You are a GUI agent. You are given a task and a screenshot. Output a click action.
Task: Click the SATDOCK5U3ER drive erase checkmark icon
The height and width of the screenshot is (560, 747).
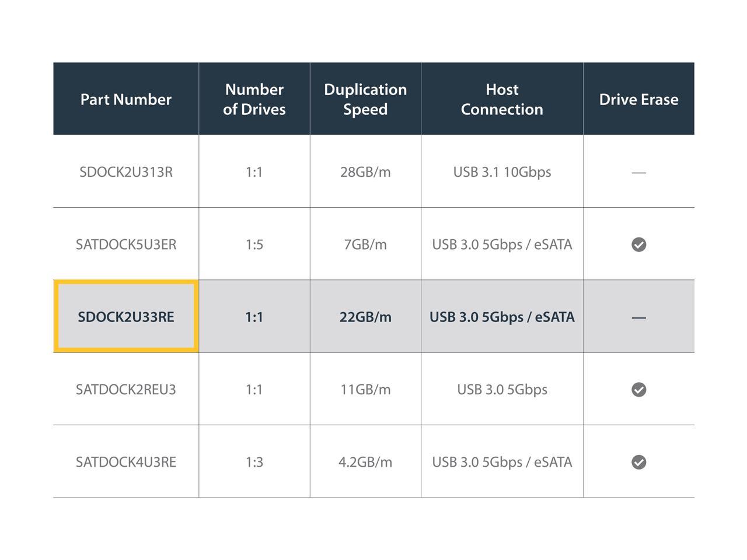tap(638, 244)
